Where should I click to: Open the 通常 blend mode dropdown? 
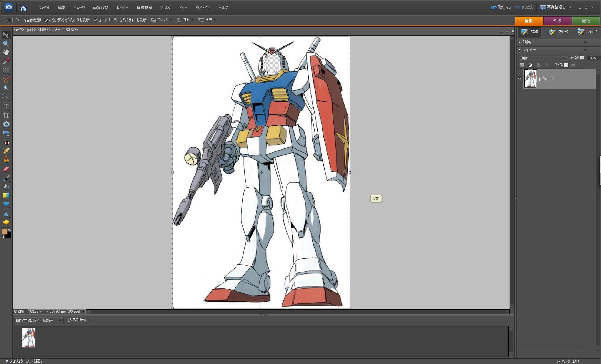click(543, 58)
